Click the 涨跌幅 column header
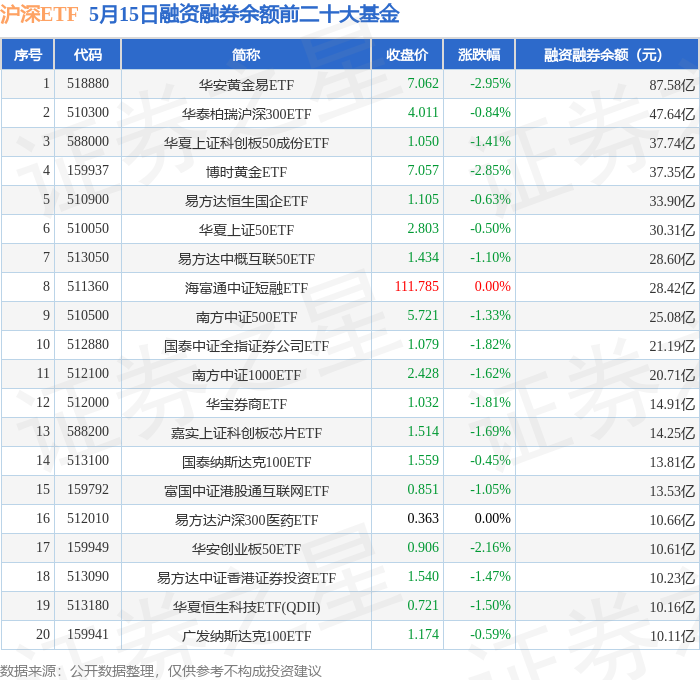700x680 pixels. coord(479,54)
